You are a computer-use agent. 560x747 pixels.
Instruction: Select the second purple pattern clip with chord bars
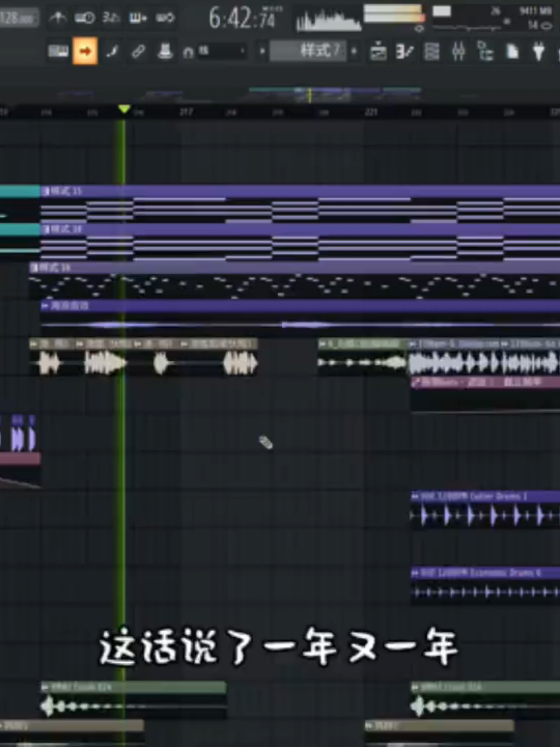click(x=300, y=242)
